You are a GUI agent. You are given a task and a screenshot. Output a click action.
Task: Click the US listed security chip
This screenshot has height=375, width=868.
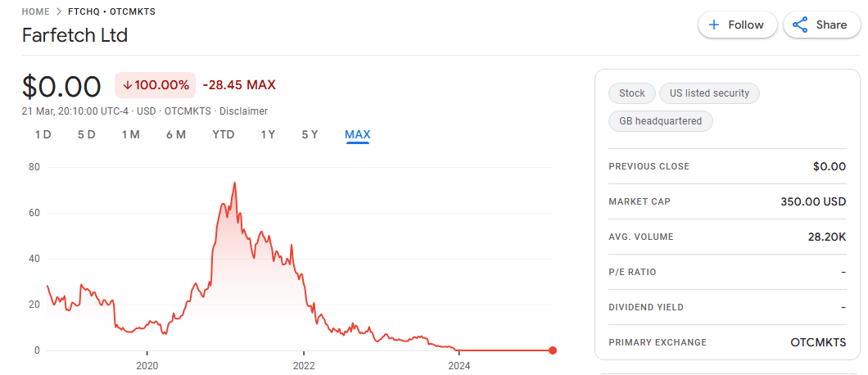(709, 93)
